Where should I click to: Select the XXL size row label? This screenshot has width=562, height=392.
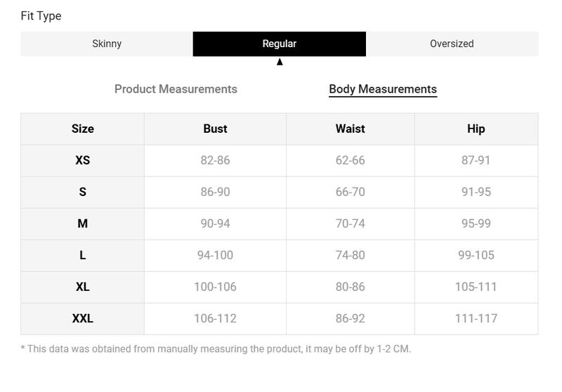(82, 318)
